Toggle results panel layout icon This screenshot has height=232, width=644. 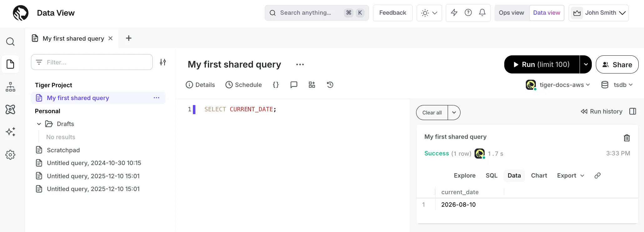point(633,111)
